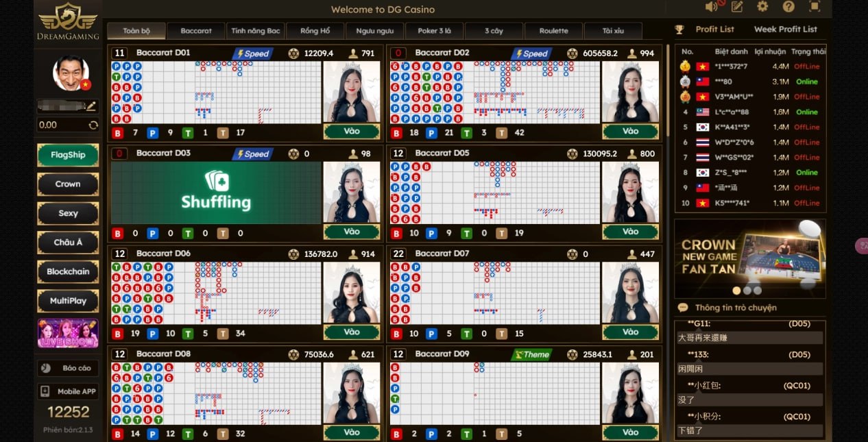The image size is (868, 442).
Task: Click the DreamGaming logo
Action: click(x=68, y=21)
